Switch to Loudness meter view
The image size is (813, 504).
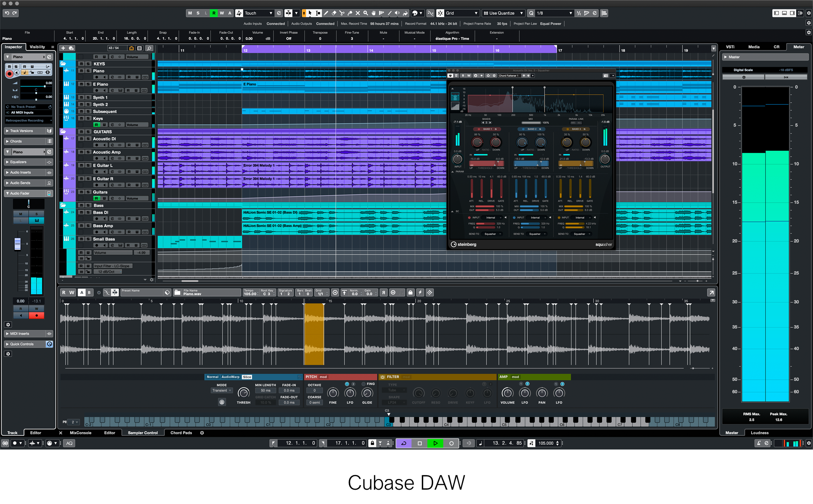pos(759,433)
